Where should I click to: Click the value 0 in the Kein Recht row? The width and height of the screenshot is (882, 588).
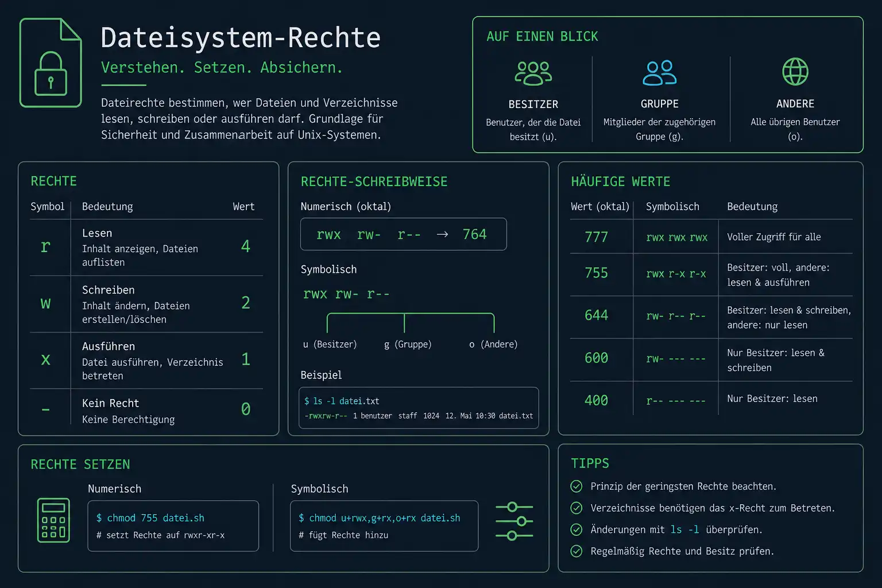coord(246,409)
